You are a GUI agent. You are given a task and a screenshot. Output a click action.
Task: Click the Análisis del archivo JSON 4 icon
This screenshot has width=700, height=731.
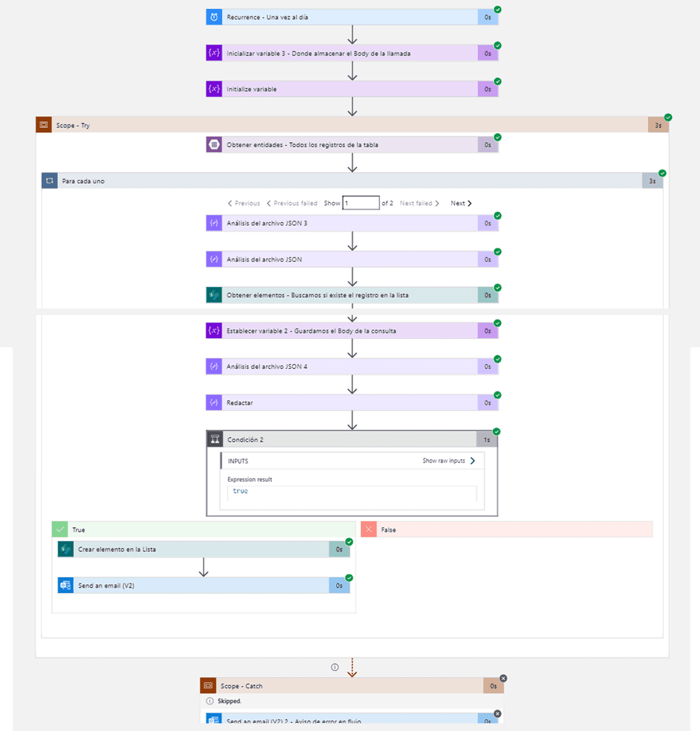point(214,366)
